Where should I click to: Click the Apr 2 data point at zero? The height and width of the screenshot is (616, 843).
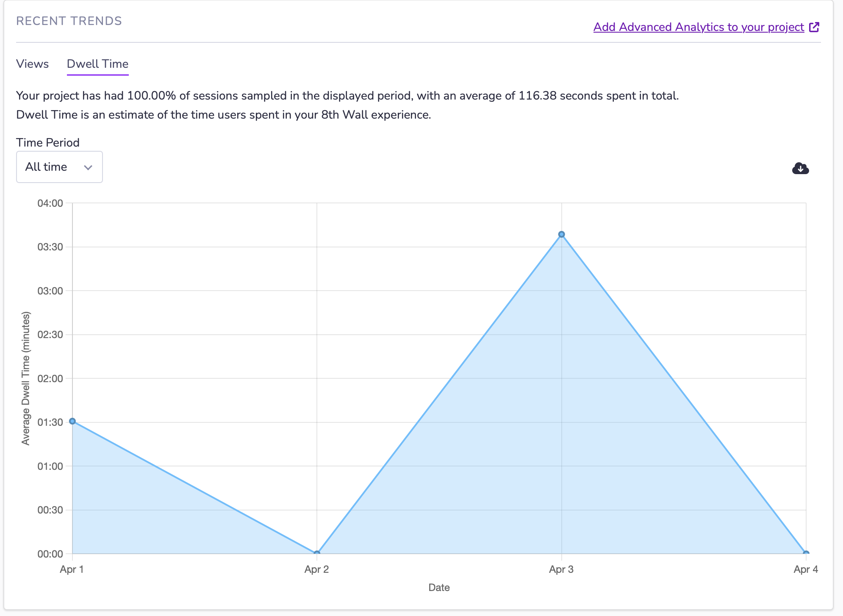pyautogui.click(x=316, y=552)
